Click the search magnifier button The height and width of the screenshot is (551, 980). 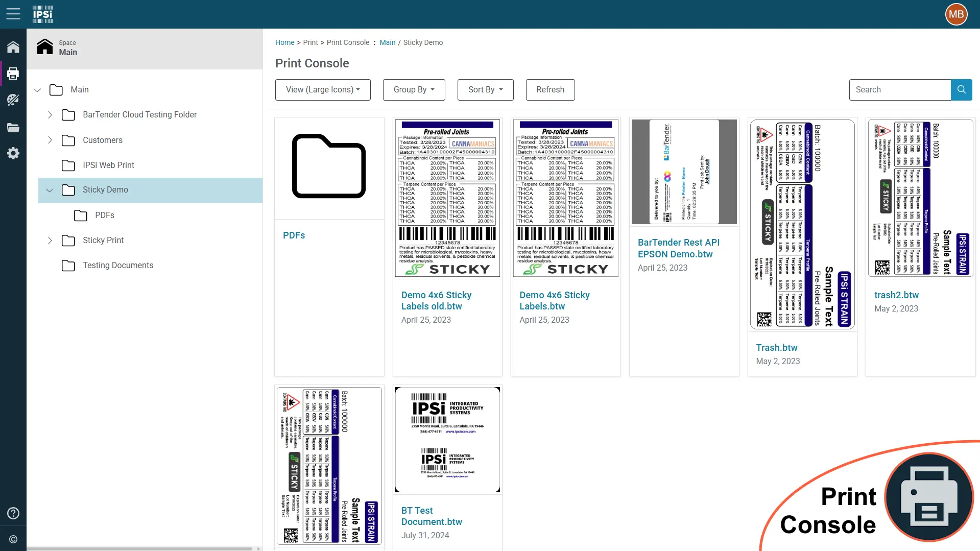(x=961, y=89)
